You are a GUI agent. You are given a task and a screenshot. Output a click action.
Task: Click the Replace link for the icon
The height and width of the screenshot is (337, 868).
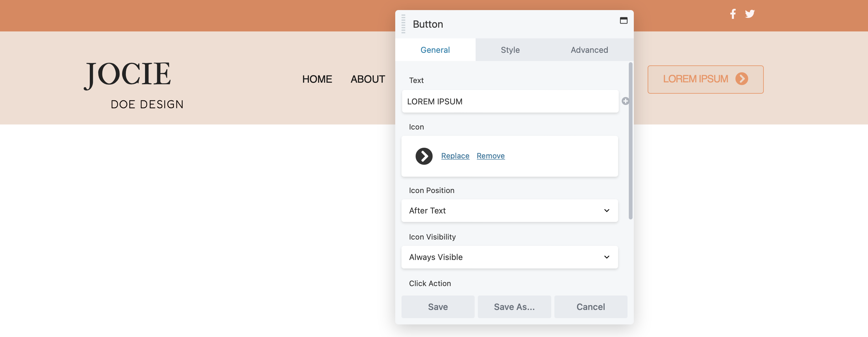pos(455,156)
